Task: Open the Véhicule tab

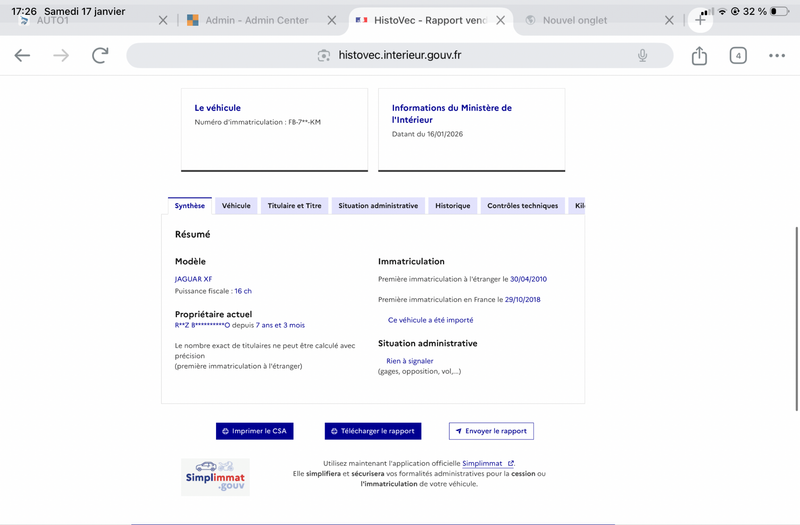Action: pyautogui.click(x=236, y=206)
